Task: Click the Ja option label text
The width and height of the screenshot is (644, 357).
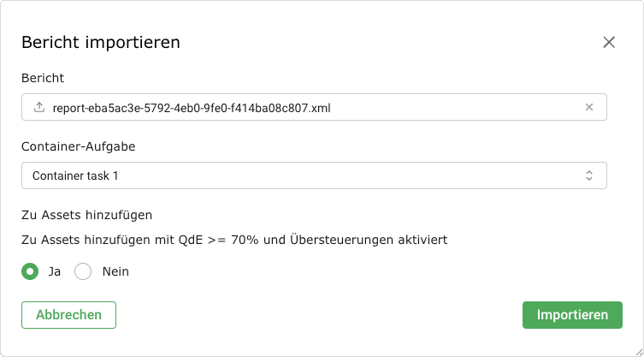Action: [54, 271]
